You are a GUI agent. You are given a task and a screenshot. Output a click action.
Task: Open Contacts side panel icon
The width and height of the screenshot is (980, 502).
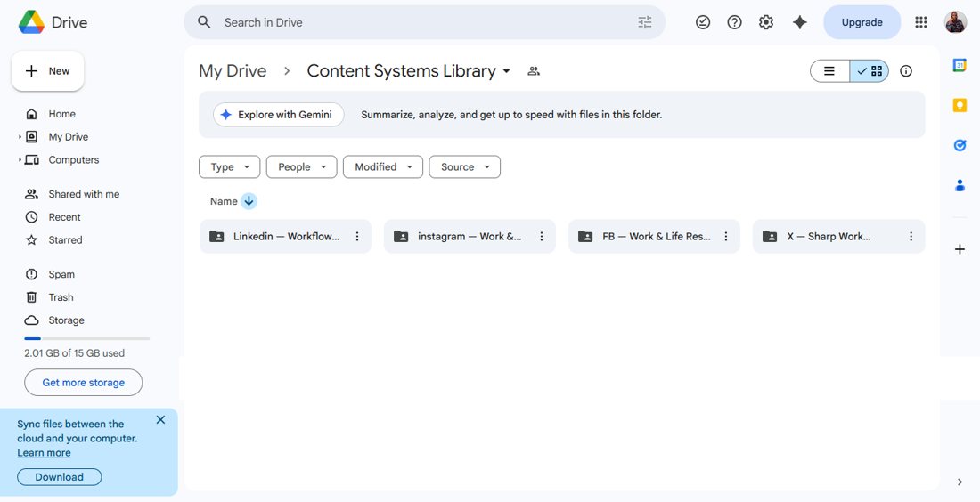[x=960, y=185]
